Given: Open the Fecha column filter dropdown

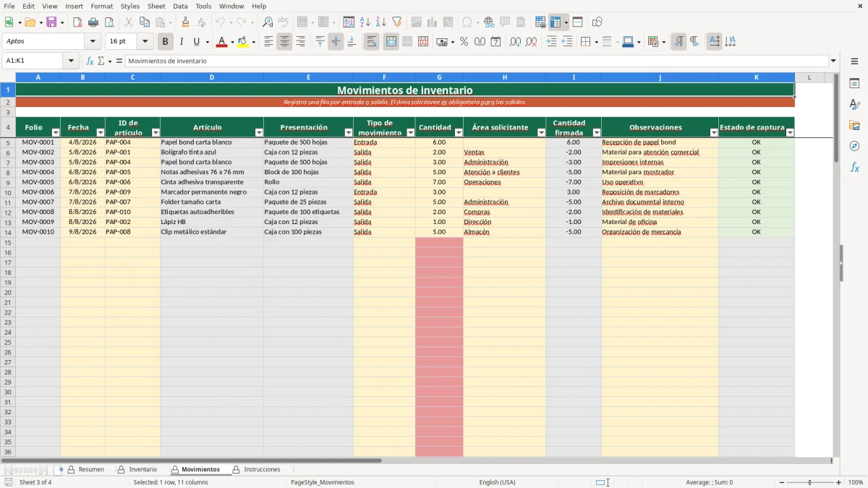Looking at the screenshot, I should 101,132.
